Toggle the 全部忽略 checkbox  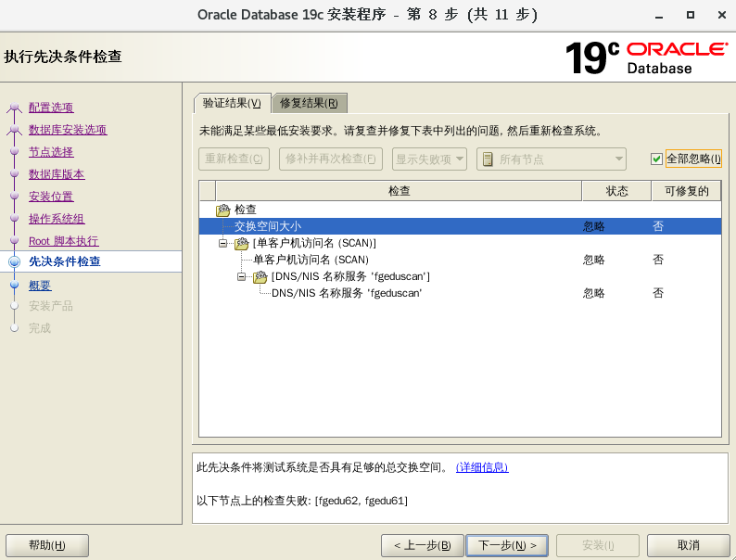(656, 159)
